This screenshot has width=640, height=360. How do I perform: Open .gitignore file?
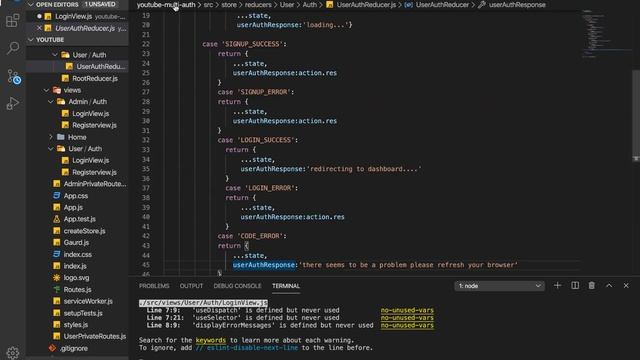coord(73,349)
